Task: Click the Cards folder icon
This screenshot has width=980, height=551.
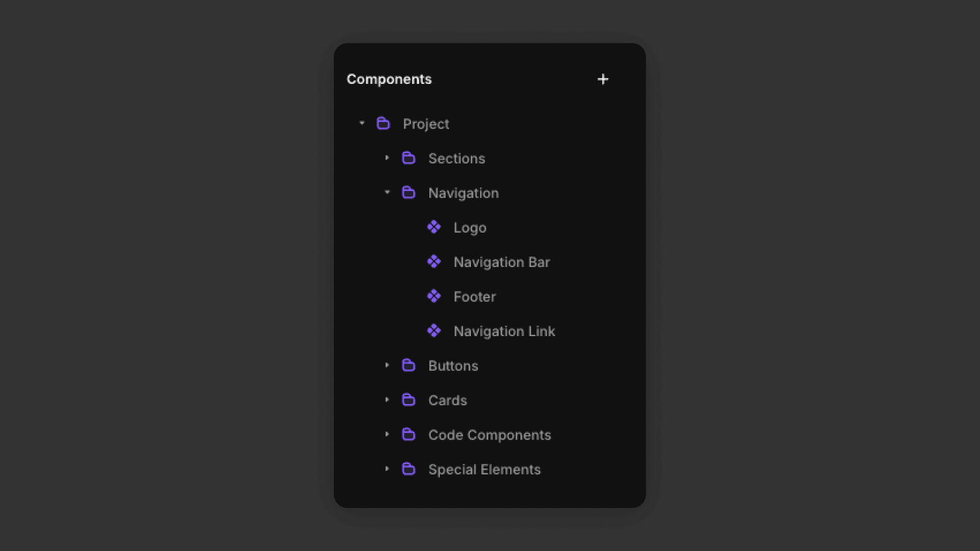Action: tap(409, 400)
